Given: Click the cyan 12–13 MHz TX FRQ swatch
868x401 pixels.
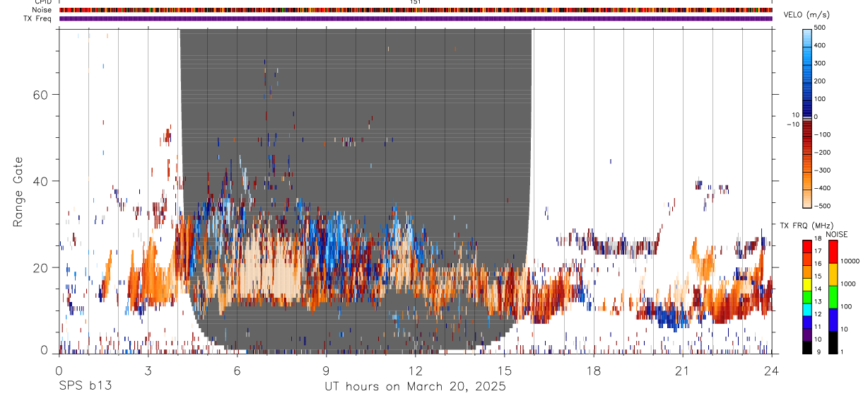Looking at the screenshot, I should (x=807, y=310).
